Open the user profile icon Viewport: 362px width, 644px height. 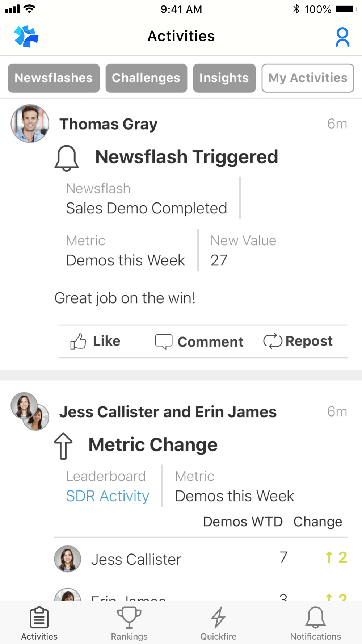342,37
